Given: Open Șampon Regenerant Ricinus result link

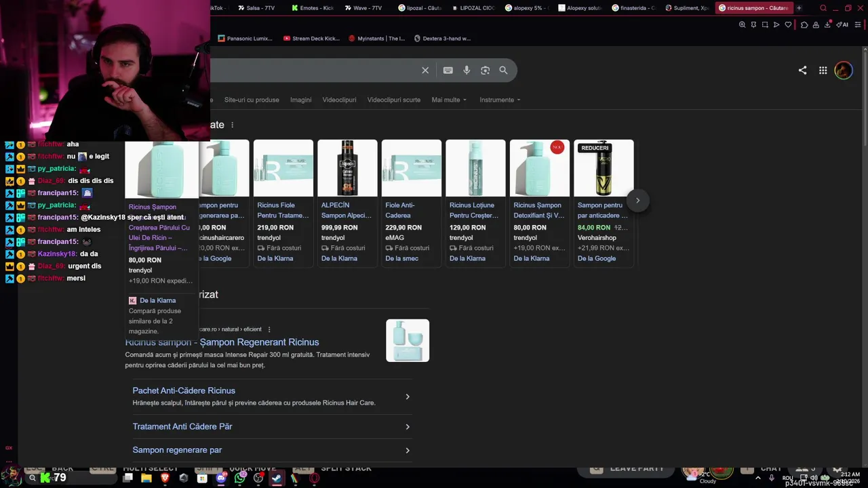Looking at the screenshot, I should 222,342.
